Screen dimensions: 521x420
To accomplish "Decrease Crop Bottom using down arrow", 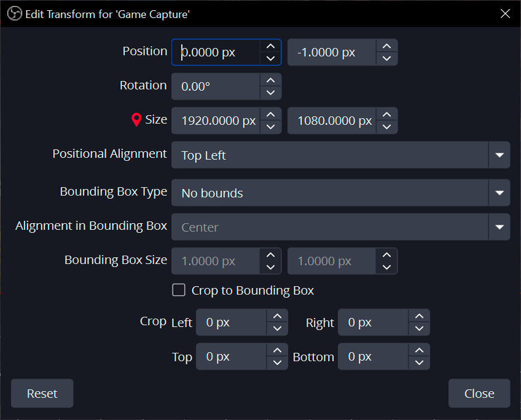I will [x=418, y=363].
